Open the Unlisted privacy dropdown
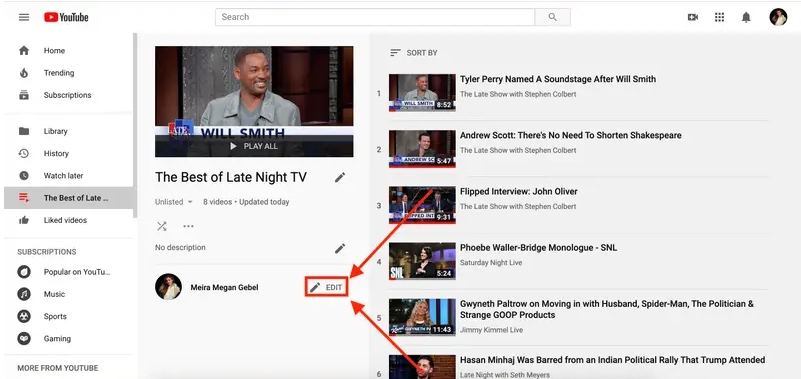801x379 pixels. point(174,202)
